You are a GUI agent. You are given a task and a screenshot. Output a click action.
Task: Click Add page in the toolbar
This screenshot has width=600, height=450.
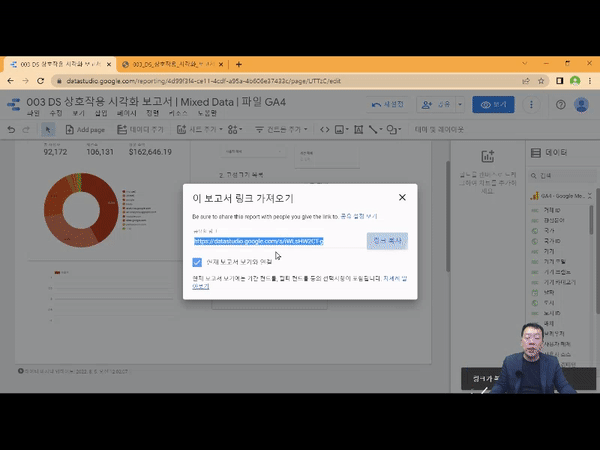(85, 129)
